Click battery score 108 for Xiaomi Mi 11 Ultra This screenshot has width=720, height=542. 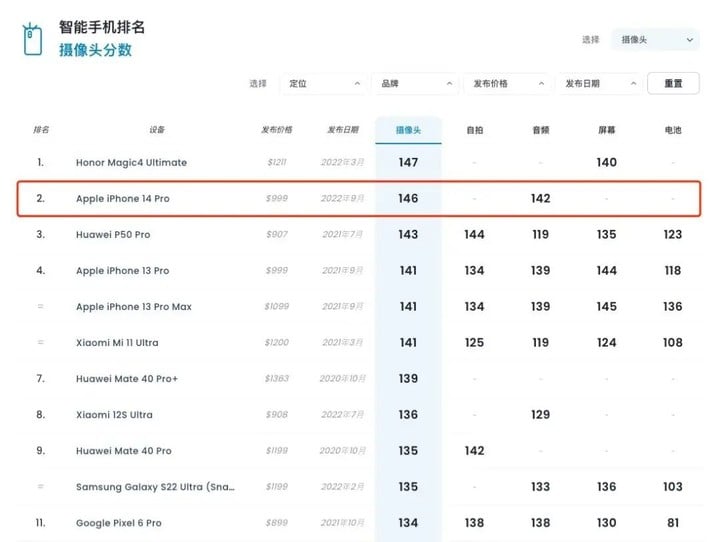point(673,343)
